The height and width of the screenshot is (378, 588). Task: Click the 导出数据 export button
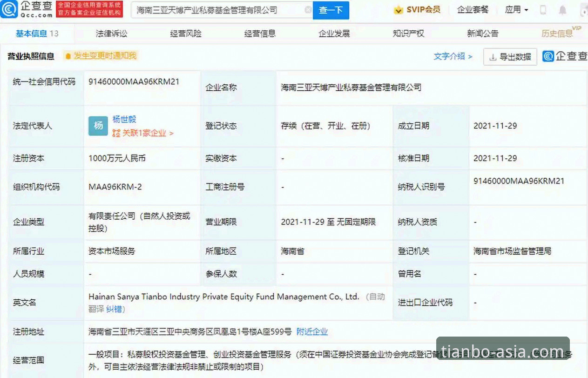click(510, 57)
